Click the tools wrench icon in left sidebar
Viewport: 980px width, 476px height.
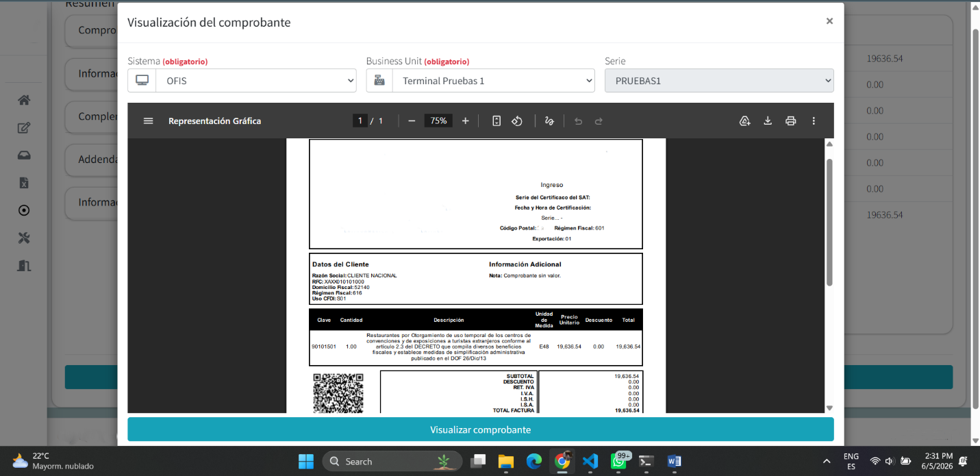24,238
